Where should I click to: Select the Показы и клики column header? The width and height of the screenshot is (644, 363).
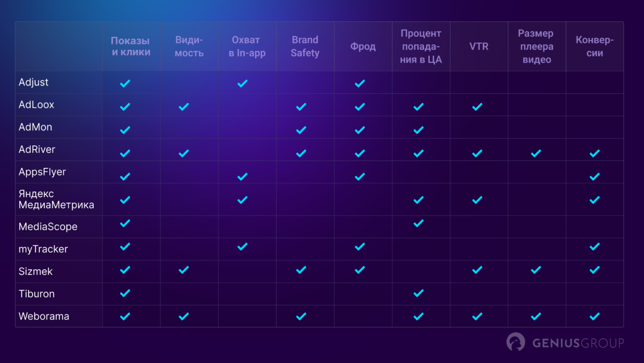pyautogui.click(x=130, y=47)
